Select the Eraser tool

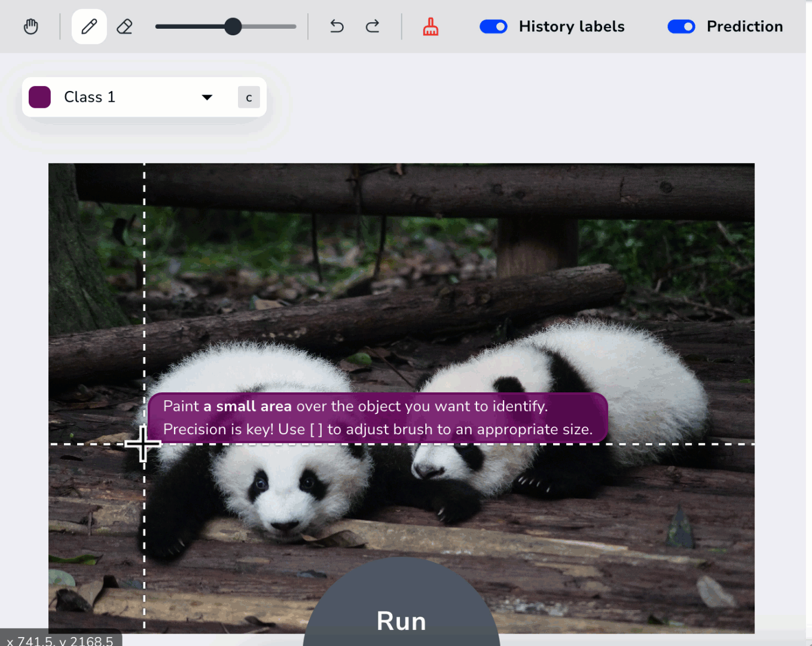(x=124, y=26)
